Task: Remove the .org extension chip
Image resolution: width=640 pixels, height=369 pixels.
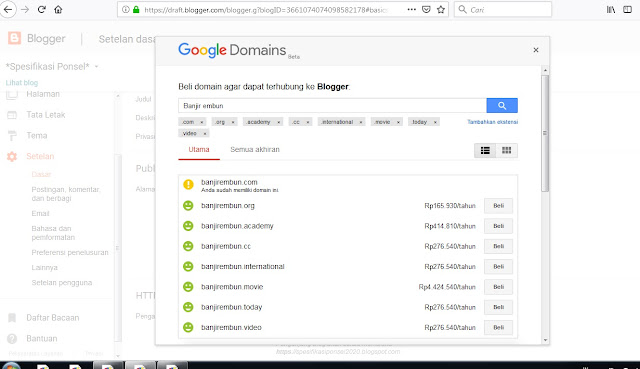Action: click(233, 122)
